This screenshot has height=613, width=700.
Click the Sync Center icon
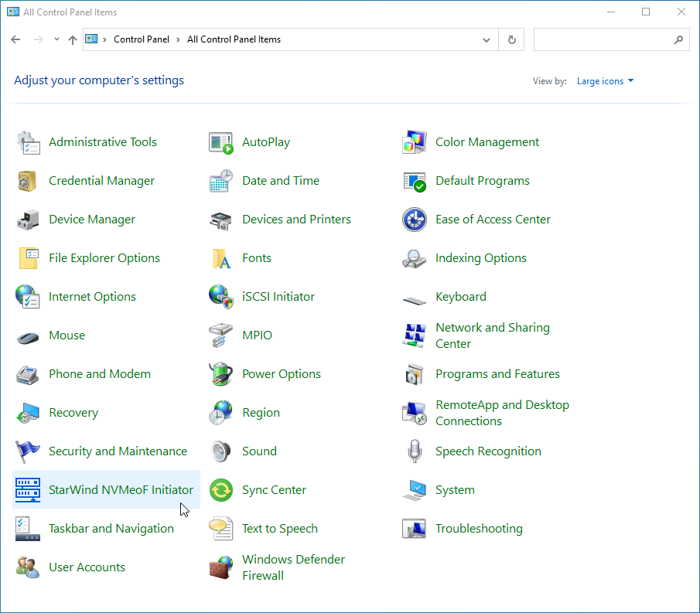pyautogui.click(x=221, y=490)
